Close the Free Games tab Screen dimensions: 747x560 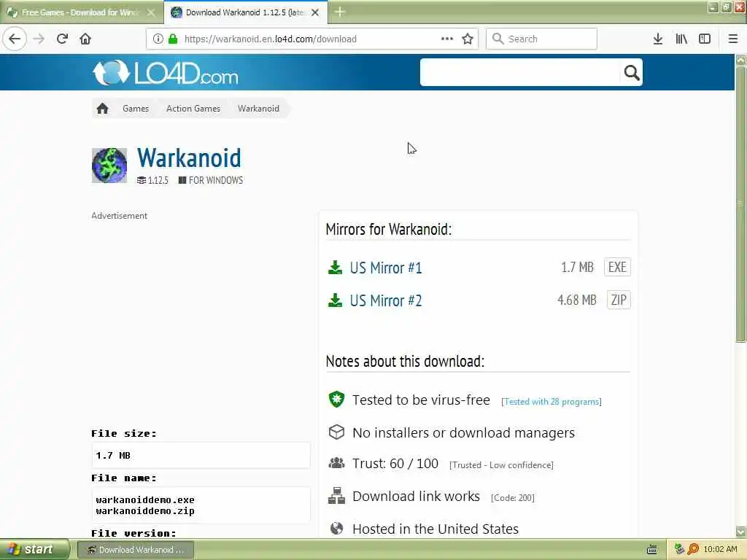point(151,12)
